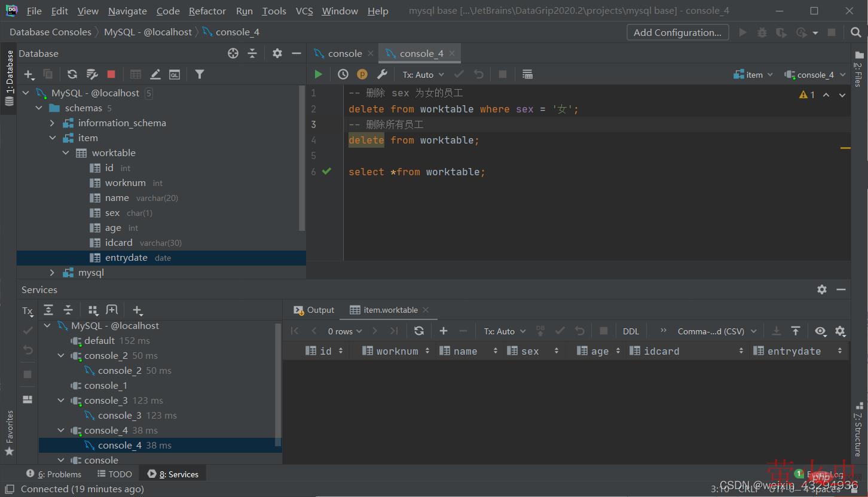Open search everywhere magnifier icon
The image size is (868, 497).
(x=856, y=32)
